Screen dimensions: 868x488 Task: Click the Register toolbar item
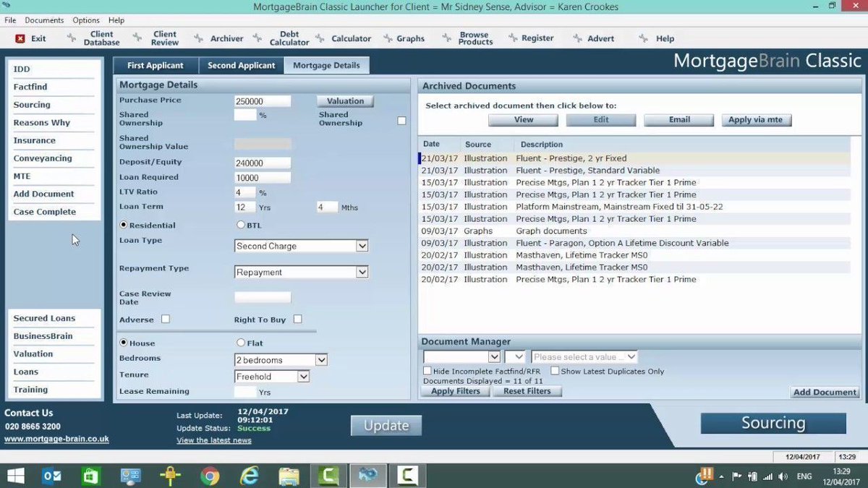pyautogui.click(x=531, y=38)
